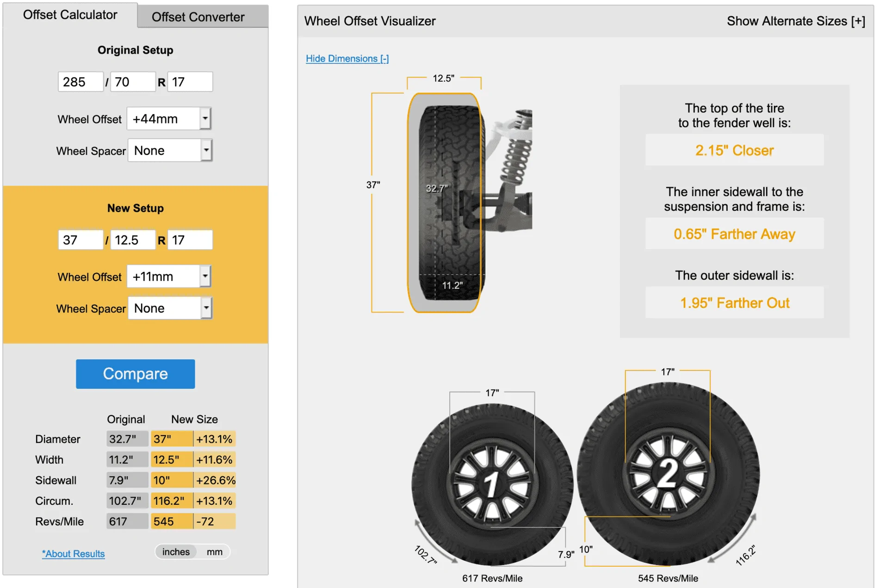879x588 pixels.
Task: Click the 37" height dimension label
Action: (x=373, y=185)
